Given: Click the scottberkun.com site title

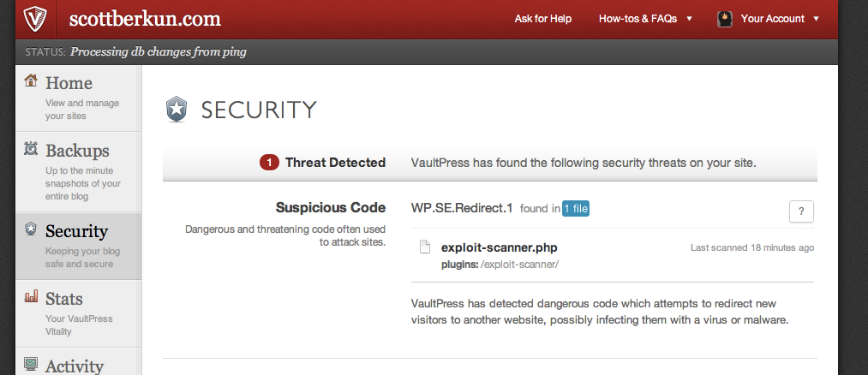Looking at the screenshot, I should click(146, 19).
